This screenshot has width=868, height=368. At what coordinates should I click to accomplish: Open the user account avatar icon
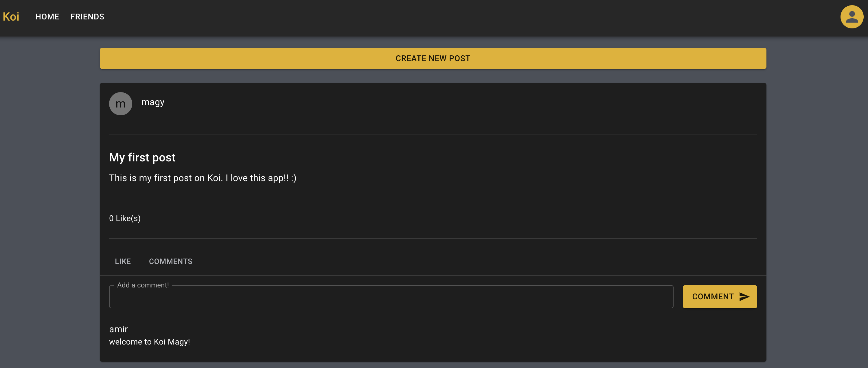pos(852,17)
